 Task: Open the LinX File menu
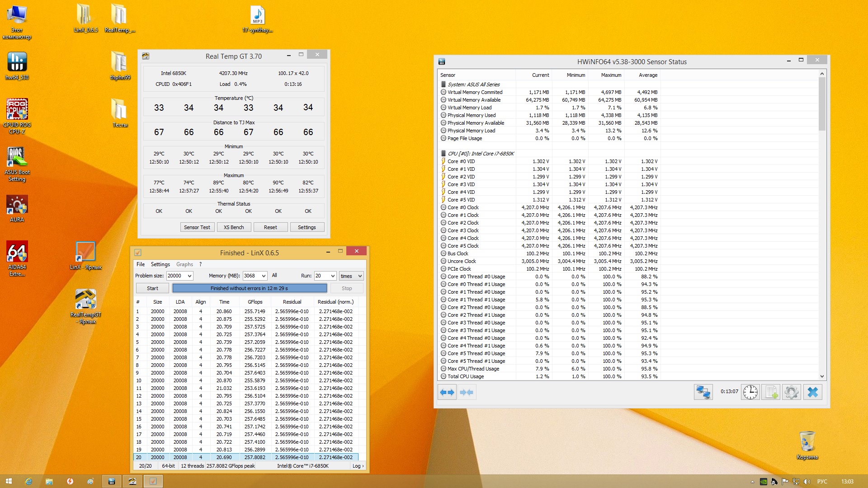(x=141, y=264)
